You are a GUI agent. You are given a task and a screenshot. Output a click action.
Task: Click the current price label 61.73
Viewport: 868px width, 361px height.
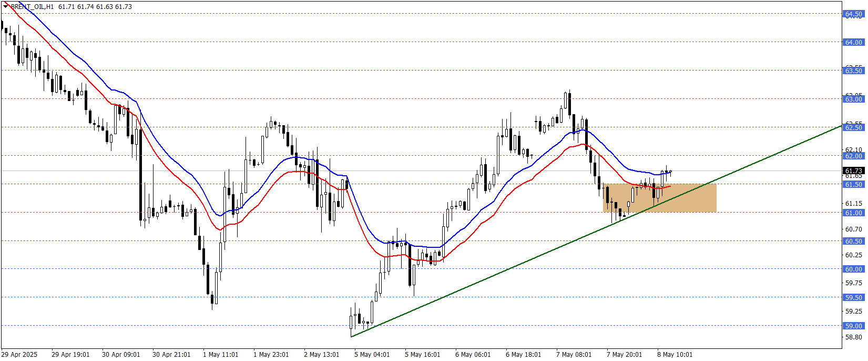click(854, 171)
